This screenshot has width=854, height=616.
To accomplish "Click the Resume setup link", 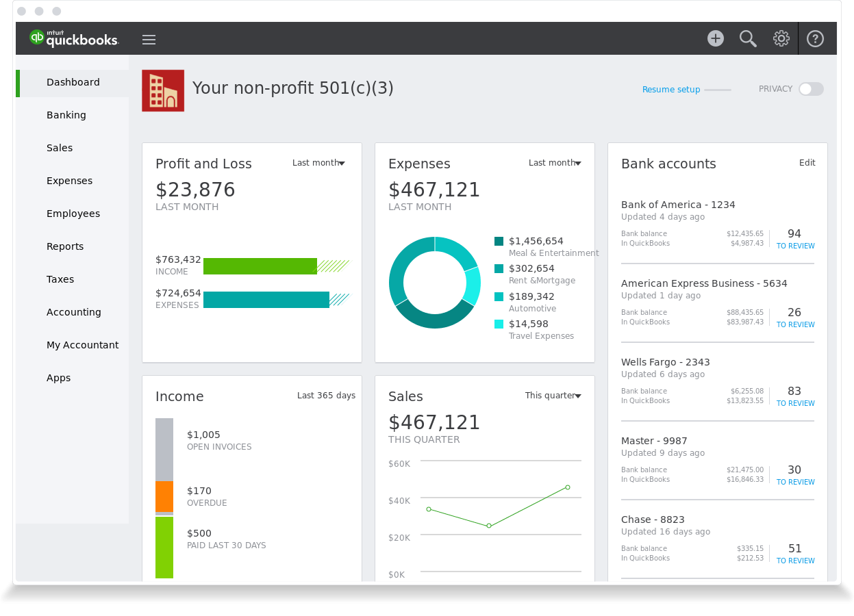I will (671, 90).
